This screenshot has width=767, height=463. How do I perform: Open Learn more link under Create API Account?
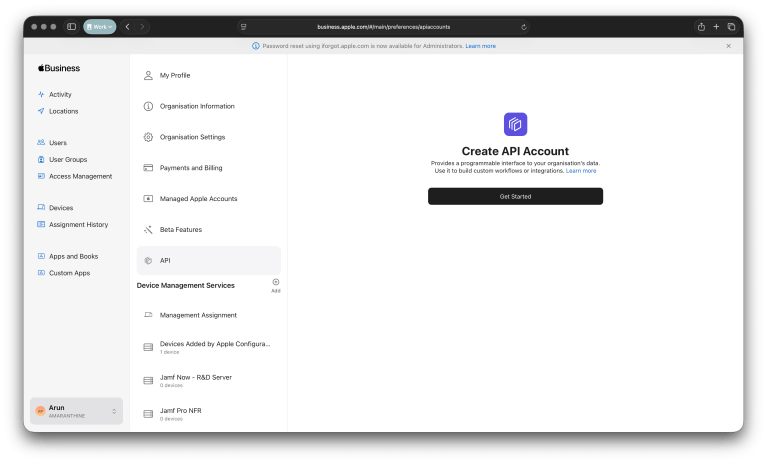click(x=581, y=171)
